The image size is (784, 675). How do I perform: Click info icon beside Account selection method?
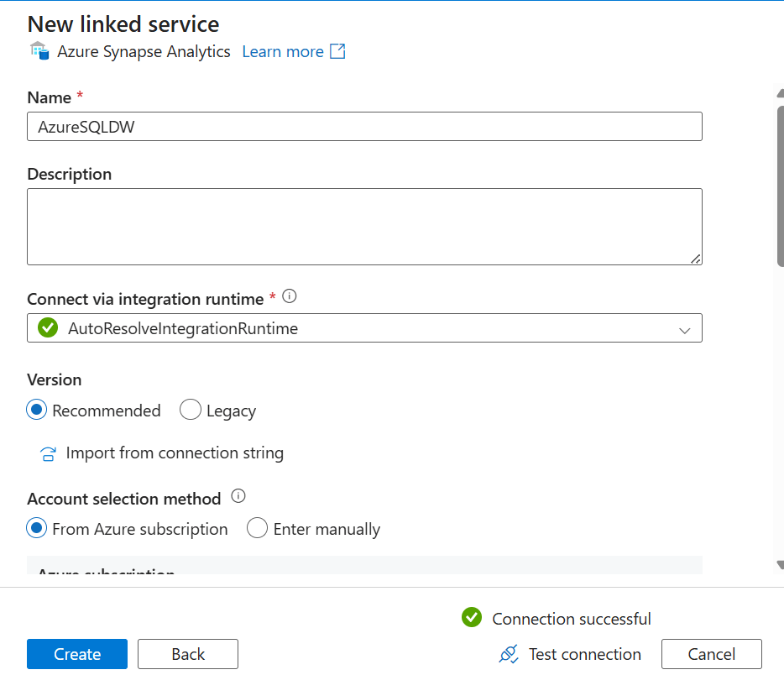pyautogui.click(x=238, y=496)
